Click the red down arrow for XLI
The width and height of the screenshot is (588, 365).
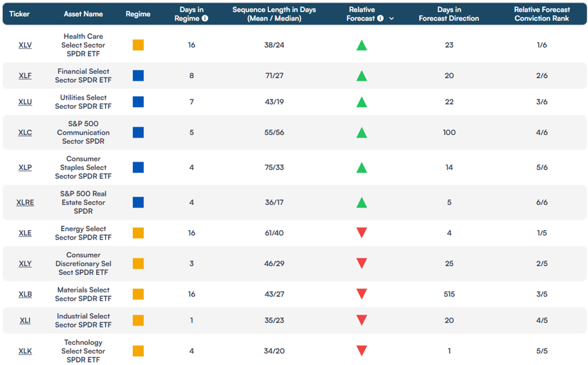click(361, 320)
